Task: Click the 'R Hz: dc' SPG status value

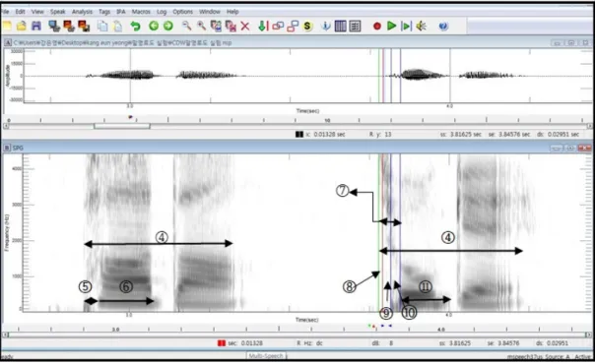Action: pyautogui.click(x=309, y=343)
